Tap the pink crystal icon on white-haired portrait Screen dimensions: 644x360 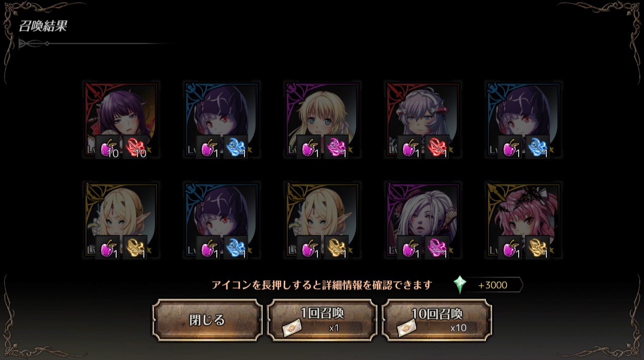coord(437,247)
